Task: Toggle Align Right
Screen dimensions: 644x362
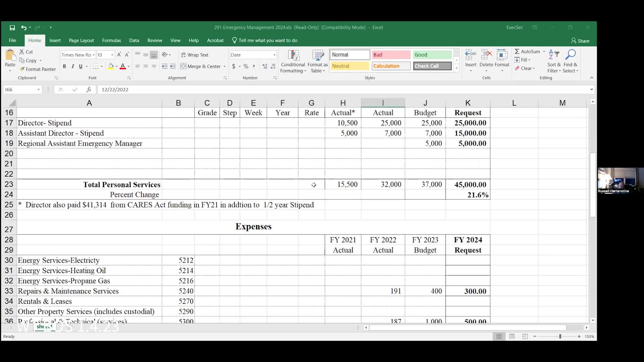Action: tap(154, 66)
